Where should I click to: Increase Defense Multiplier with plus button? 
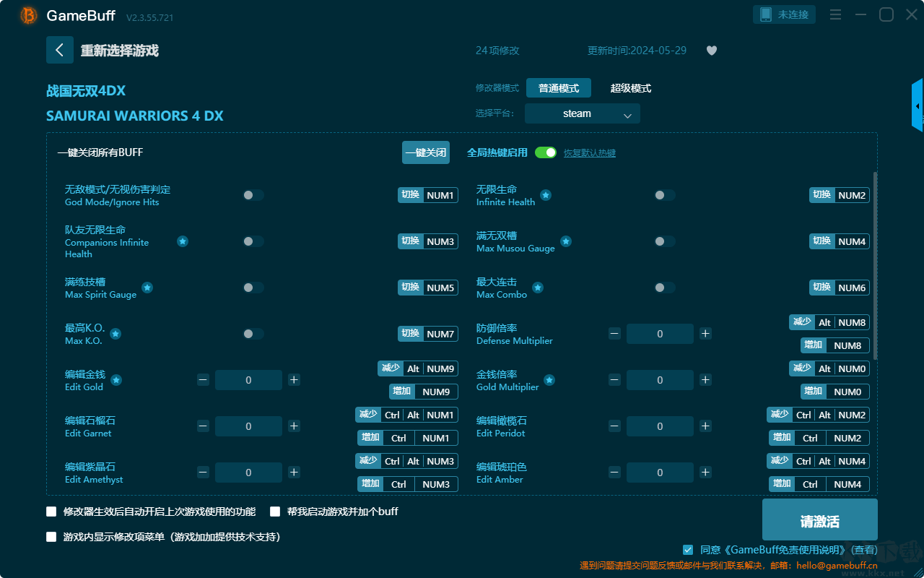[705, 334]
